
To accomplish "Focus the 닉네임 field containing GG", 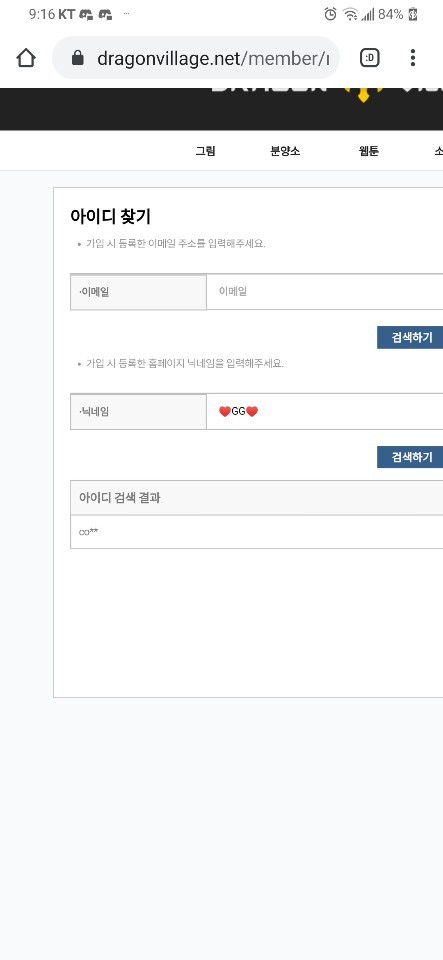I will 324,411.
